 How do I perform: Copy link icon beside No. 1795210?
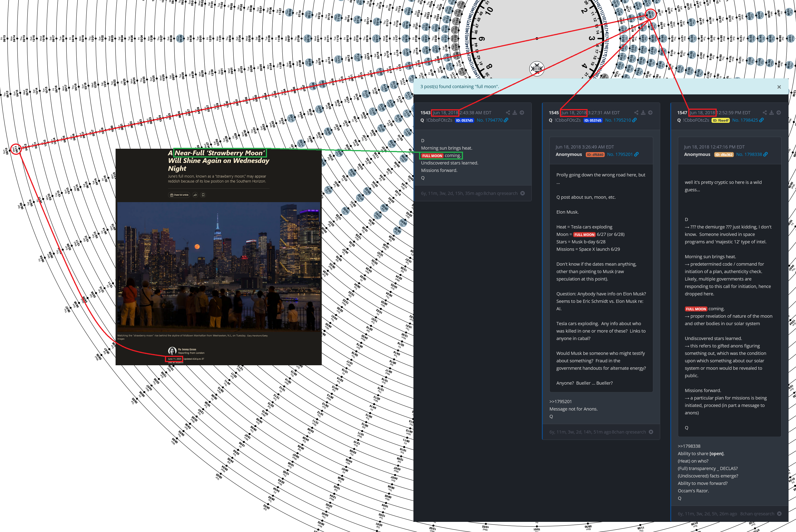pyautogui.click(x=634, y=120)
